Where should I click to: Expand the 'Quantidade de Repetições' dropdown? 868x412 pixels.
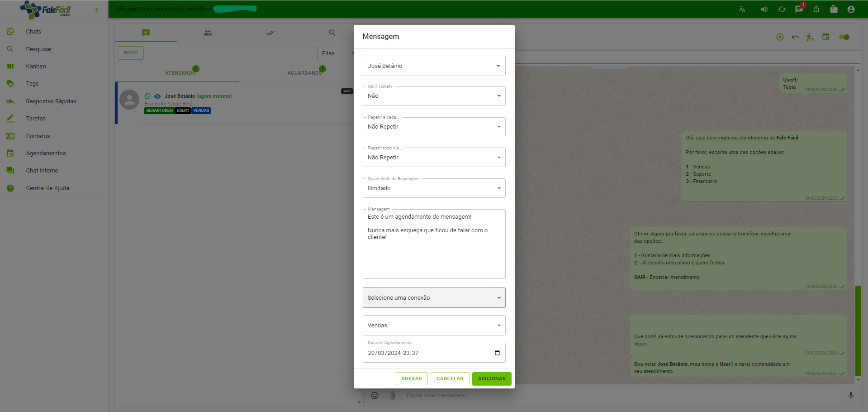(x=434, y=188)
